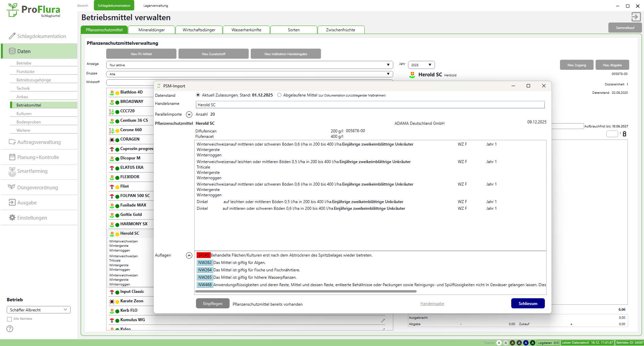Expand the Parallelimporte section
The width and height of the screenshot is (644, 346).
(189, 114)
